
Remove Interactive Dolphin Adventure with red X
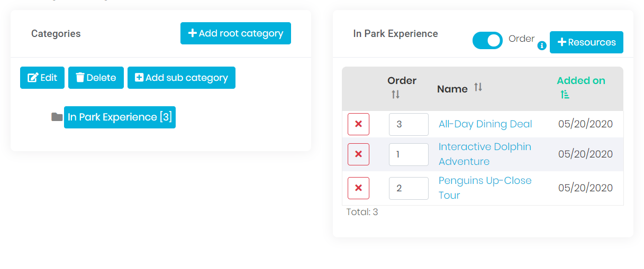coord(358,154)
